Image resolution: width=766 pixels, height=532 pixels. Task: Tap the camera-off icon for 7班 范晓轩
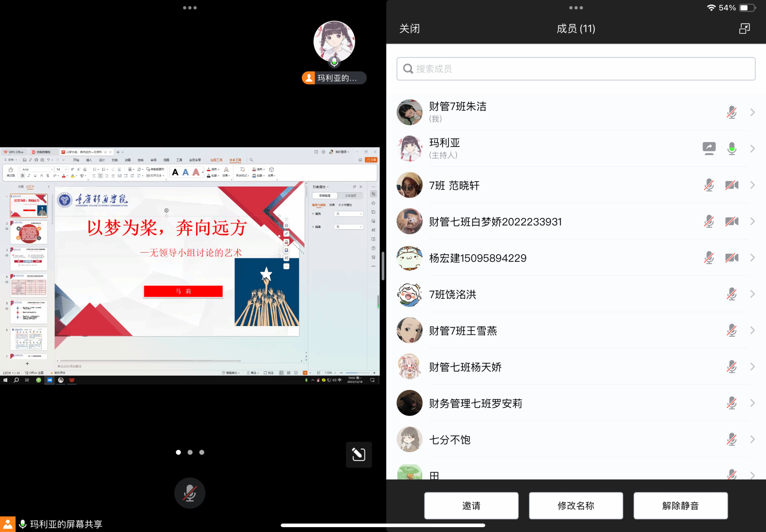(x=732, y=185)
